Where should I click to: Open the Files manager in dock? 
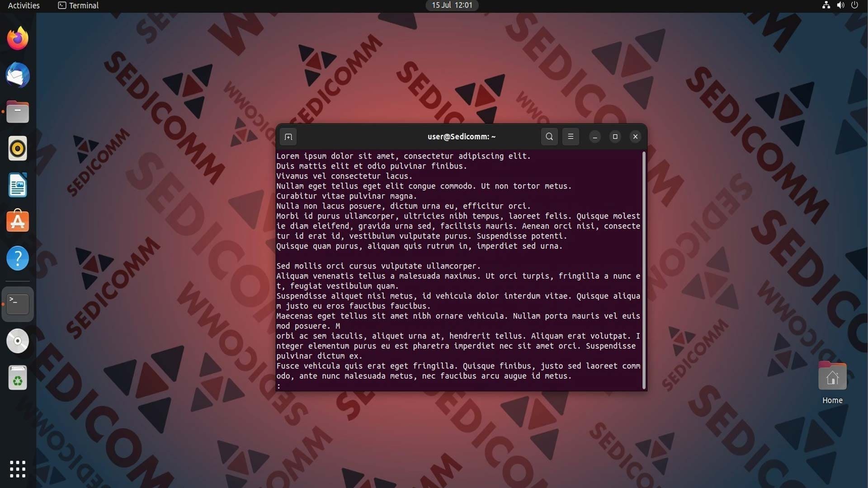(x=18, y=112)
